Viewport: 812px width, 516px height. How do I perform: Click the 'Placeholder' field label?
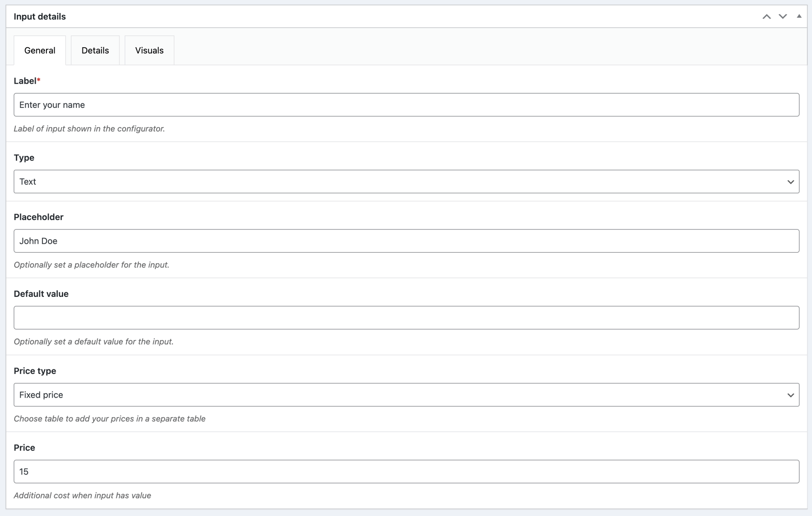point(38,217)
